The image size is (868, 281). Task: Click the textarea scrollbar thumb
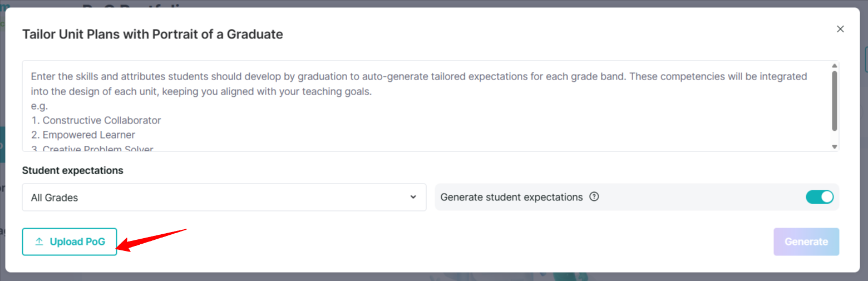[x=834, y=101]
